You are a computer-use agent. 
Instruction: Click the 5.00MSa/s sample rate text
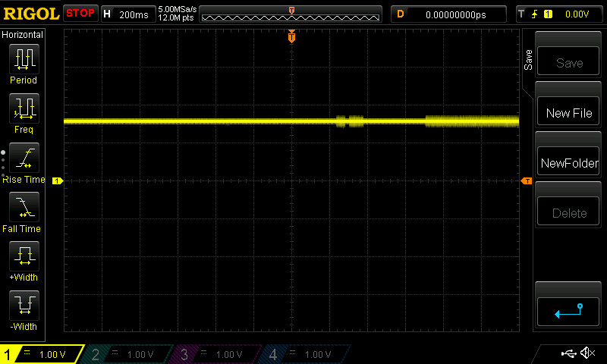tap(178, 9)
